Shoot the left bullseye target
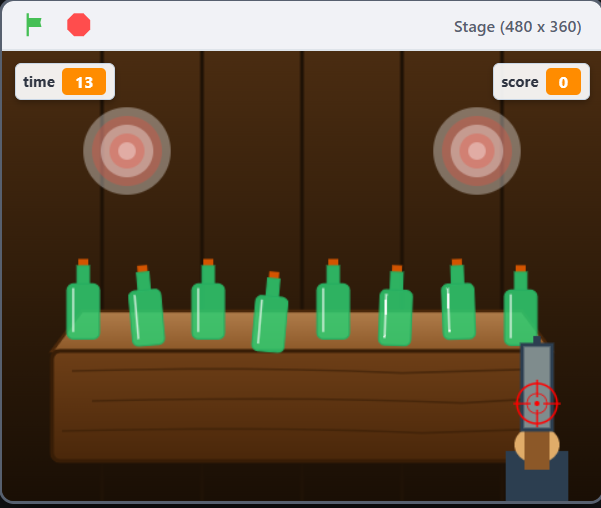 click(127, 151)
